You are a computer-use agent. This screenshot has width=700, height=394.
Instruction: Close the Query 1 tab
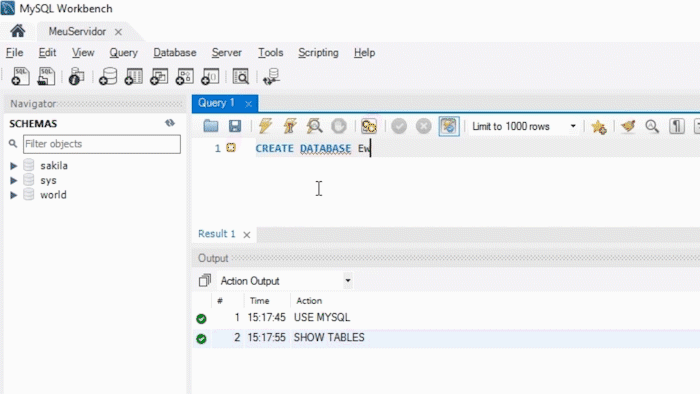coord(249,104)
